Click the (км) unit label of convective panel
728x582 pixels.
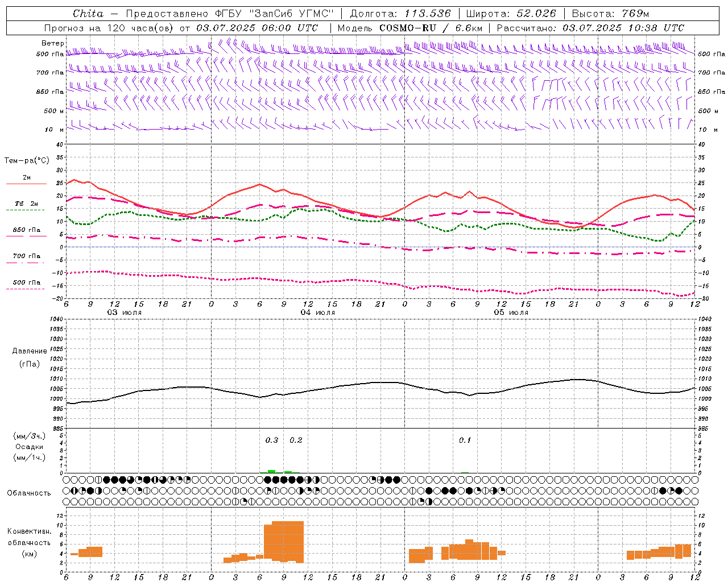coord(30,554)
